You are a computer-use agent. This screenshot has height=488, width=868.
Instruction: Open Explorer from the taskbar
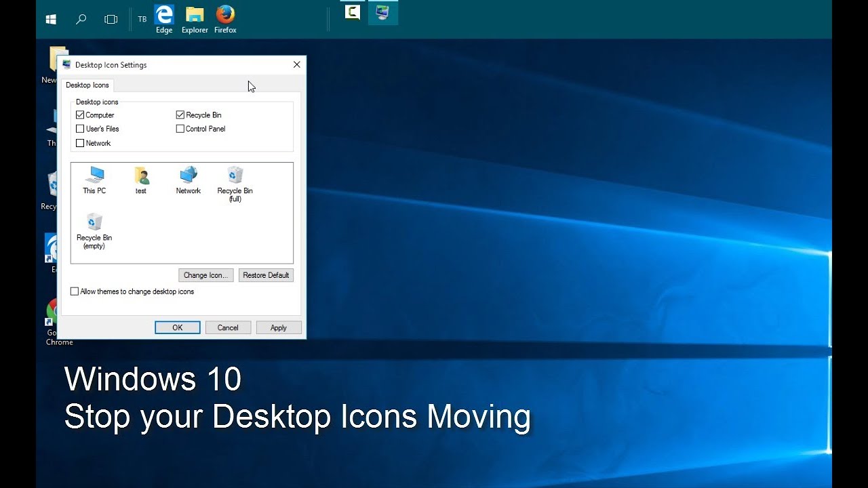[x=195, y=19]
